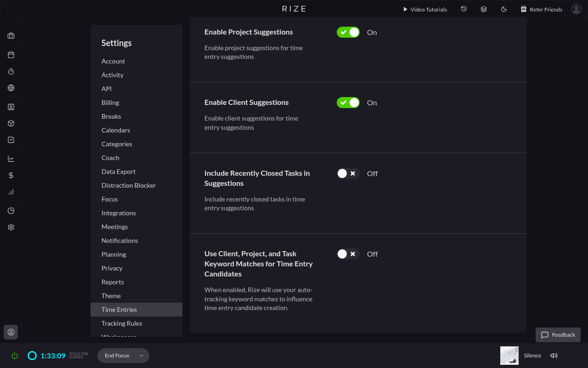Screen dimensions: 588x368
Task: Click the green power icon
Action: point(15,356)
